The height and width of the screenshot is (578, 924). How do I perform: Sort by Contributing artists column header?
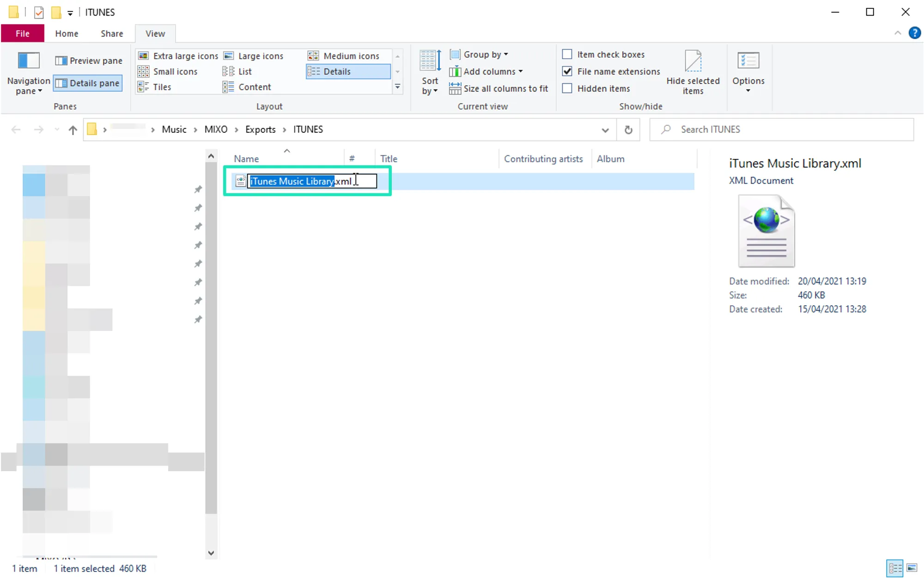pyautogui.click(x=543, y=159)
